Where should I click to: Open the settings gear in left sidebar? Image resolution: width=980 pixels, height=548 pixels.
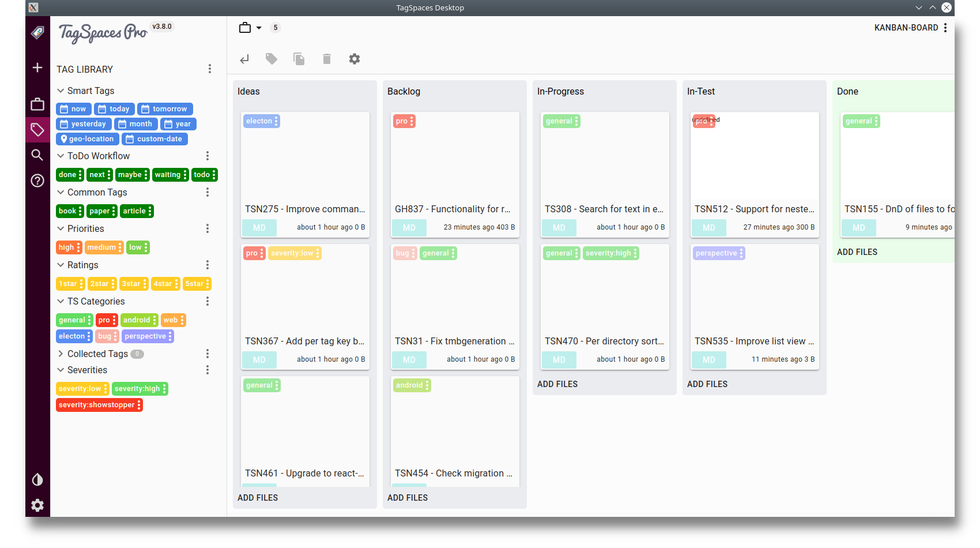point(37,505)
